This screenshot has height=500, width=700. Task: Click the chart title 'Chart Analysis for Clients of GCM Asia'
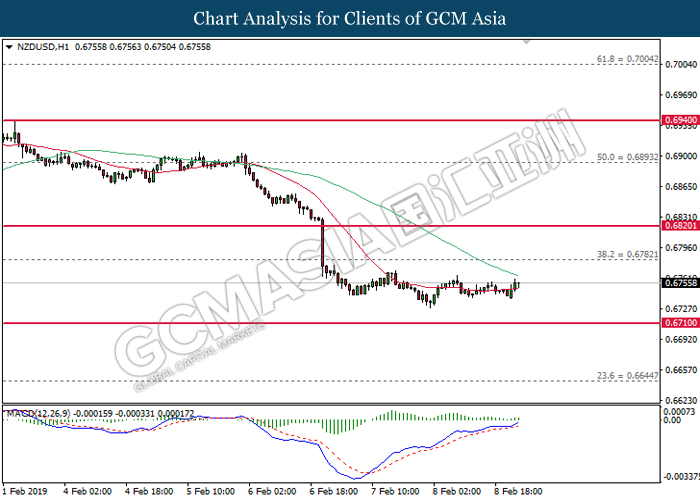pyautogui.click(x=350, y=19)
